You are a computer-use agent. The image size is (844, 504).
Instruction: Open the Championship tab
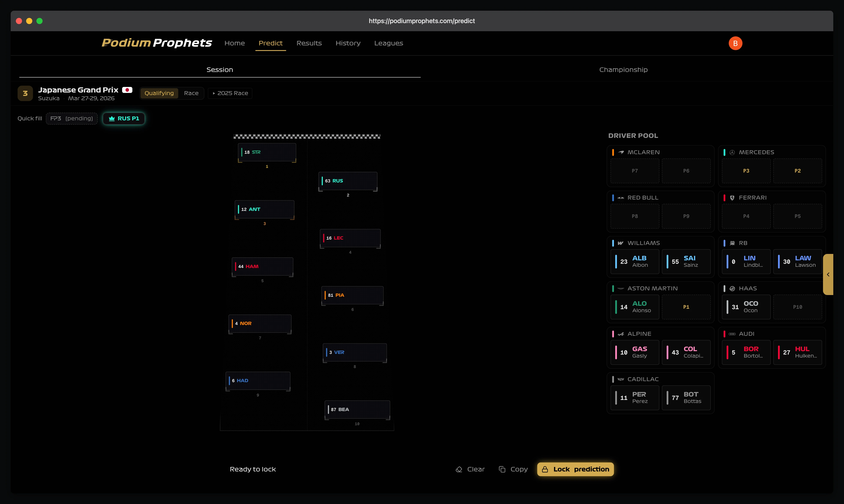click(x=623, y=70)
